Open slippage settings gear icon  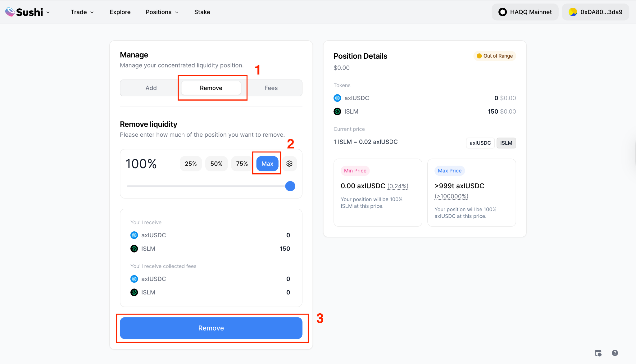tap(289, 164)
